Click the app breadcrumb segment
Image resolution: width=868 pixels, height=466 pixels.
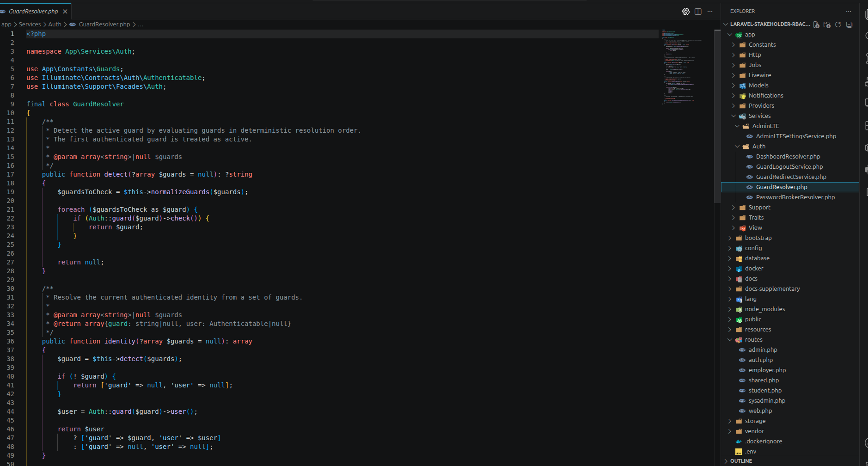pos(6,25)
